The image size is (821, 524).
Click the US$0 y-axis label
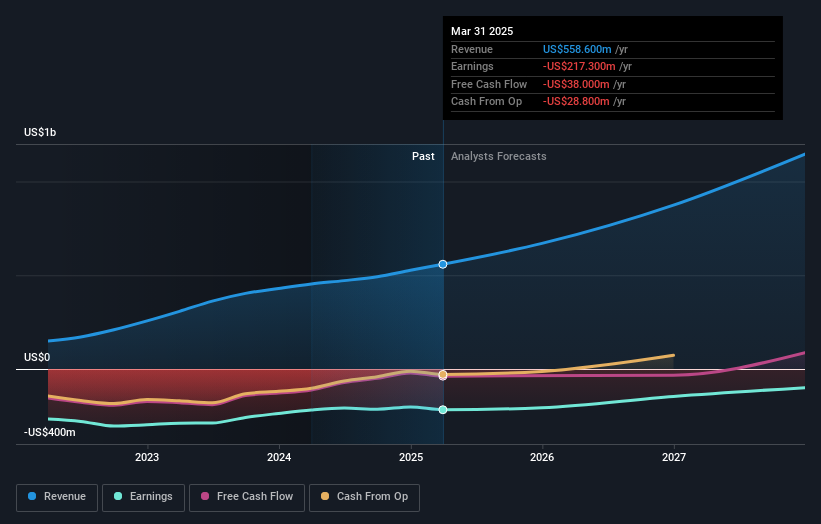point(37,357)
